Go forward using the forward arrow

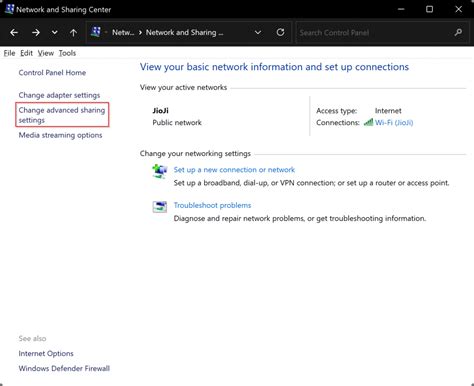click(36, 33)
